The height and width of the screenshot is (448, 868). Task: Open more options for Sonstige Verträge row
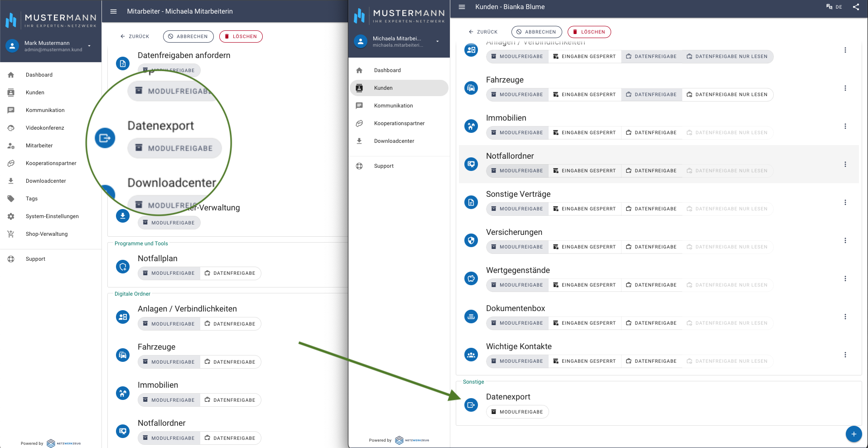pyautogui.click(x=845, y=203)
